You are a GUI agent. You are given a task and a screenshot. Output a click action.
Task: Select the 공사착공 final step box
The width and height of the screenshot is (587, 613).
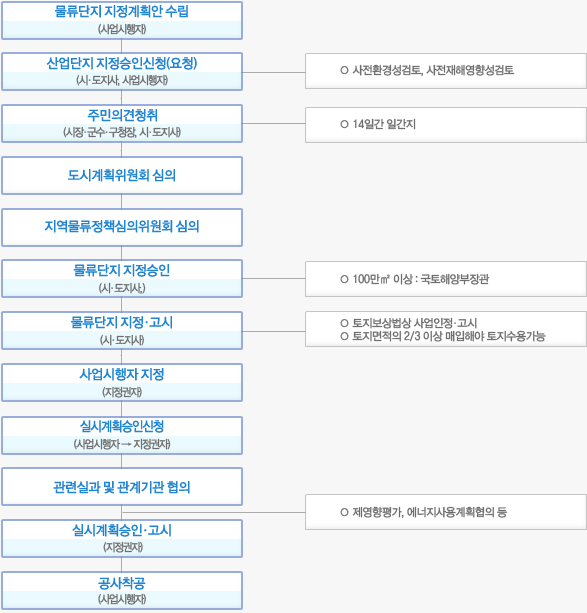pos(122,591)
